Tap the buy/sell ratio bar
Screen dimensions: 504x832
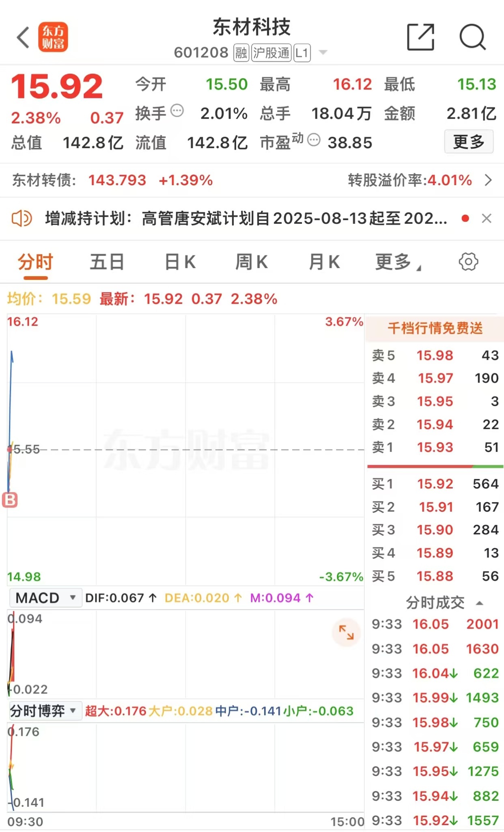point(435,467)
